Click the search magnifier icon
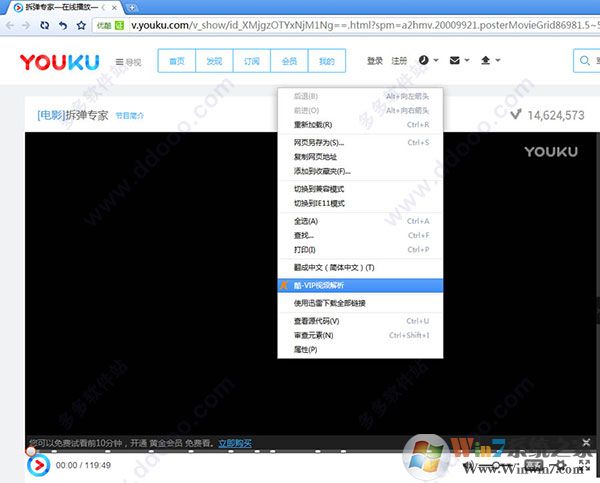Viewport: 600px width, 483px height. point(585,60)
